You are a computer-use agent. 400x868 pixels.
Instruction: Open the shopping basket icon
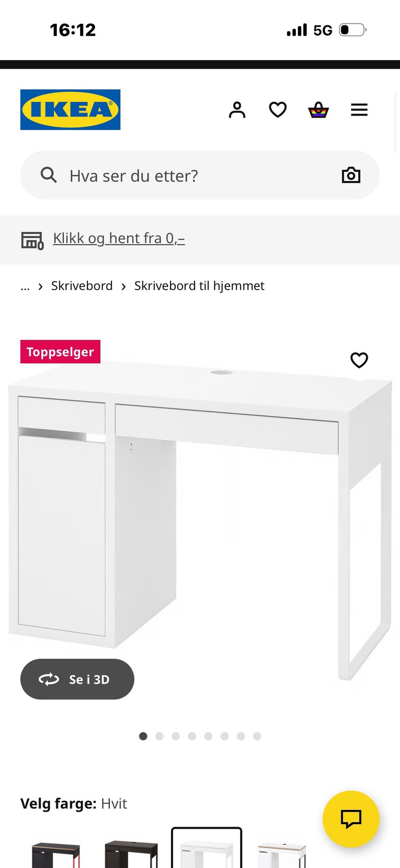(x=318, y=110)
